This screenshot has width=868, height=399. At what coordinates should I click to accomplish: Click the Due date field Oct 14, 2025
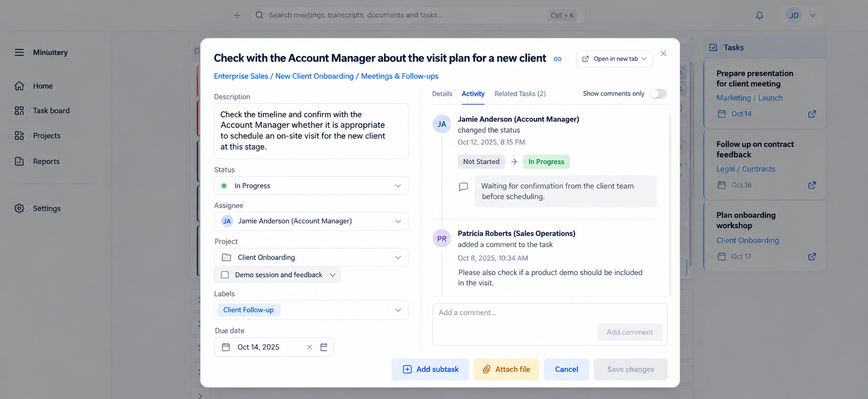pyautogui.click(x=274, y=347)
